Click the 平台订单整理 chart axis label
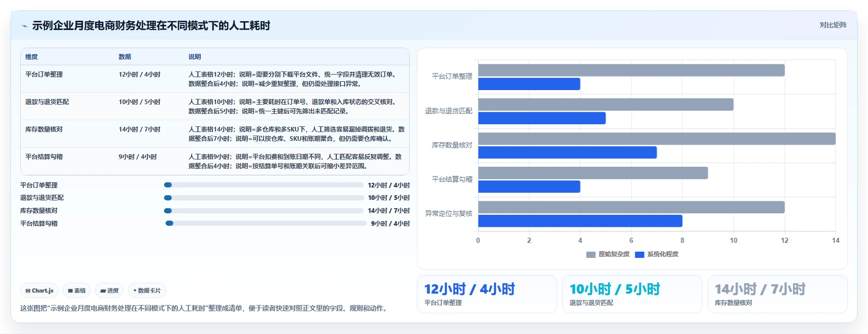 pyautogui.click(x=452, y=76)
